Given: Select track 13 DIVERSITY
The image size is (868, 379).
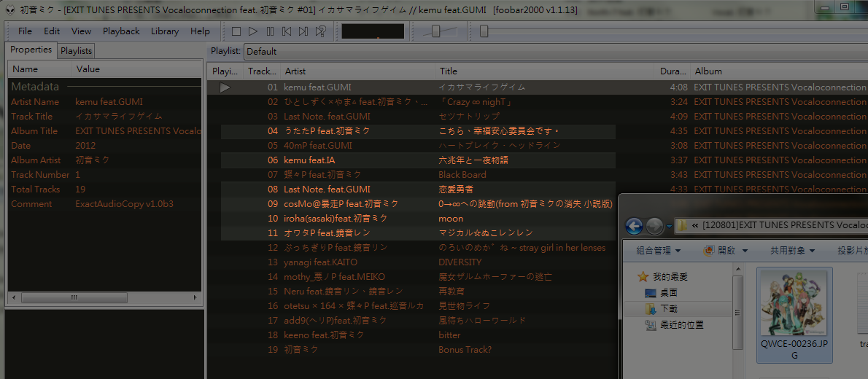Looking at the screenshot, I should [x=412, y=262].
